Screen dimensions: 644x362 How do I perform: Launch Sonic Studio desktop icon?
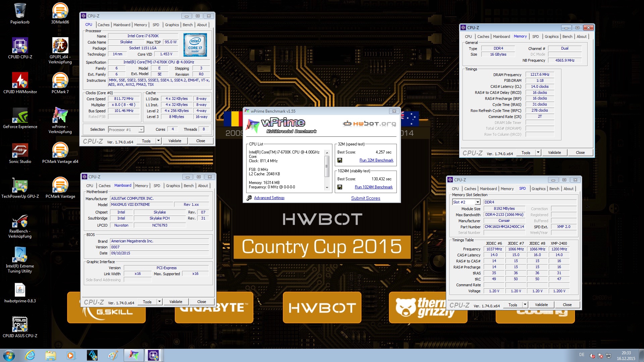pos(20,153)
